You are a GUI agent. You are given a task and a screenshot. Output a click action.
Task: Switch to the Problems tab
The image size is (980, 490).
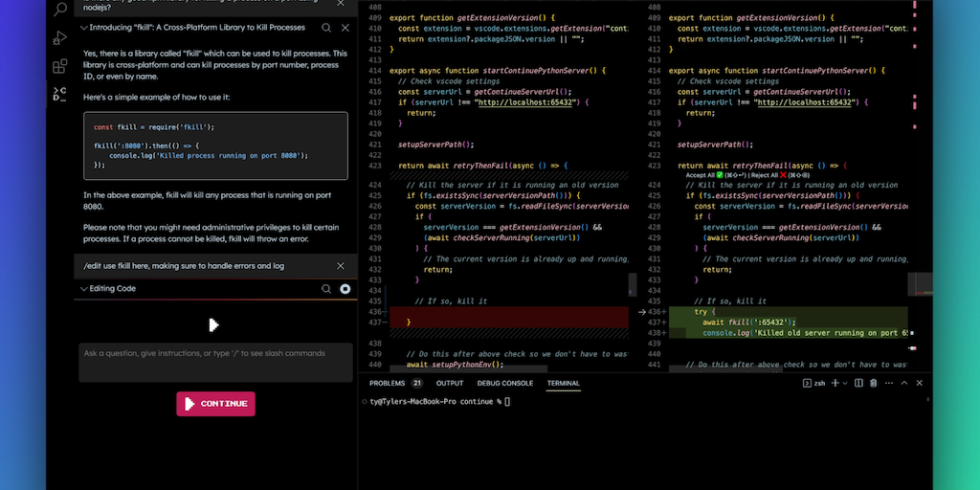(x=387, y=383)
